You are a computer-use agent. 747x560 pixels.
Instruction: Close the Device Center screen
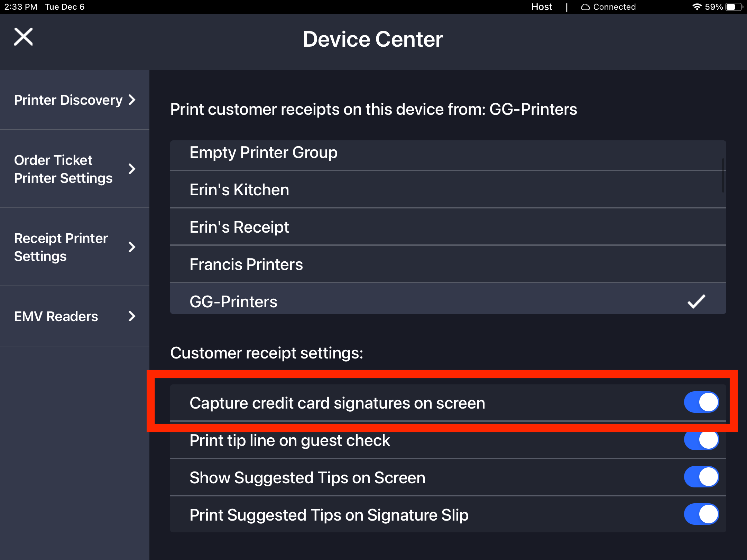coord(23,37)
